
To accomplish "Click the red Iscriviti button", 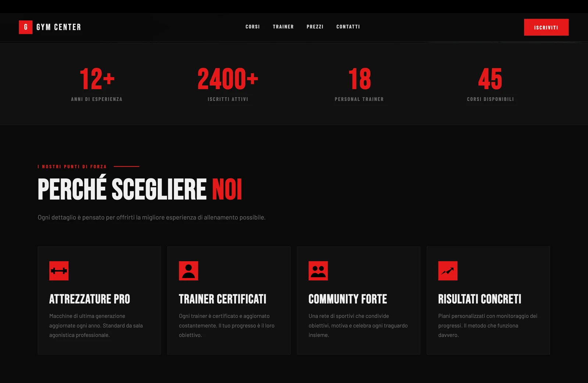I will click(x=546, y=27).
